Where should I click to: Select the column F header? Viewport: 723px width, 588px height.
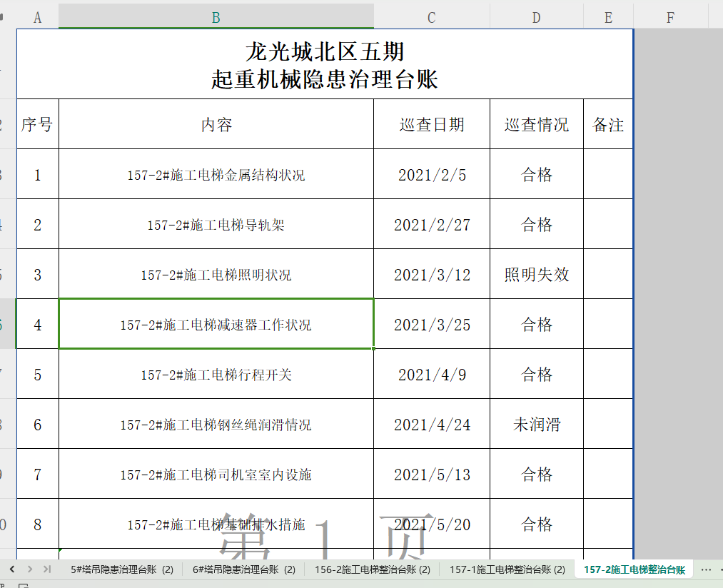[x=670, y=18]
